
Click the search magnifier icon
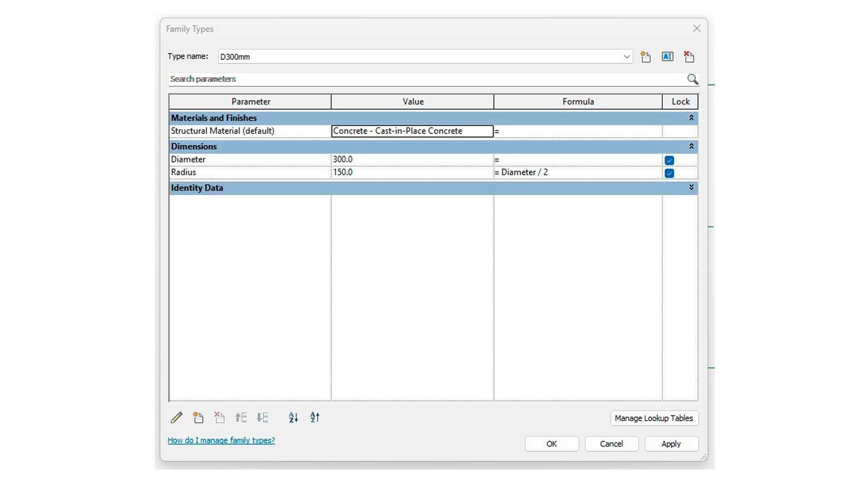pyautogui.click(x=692, y=80)
